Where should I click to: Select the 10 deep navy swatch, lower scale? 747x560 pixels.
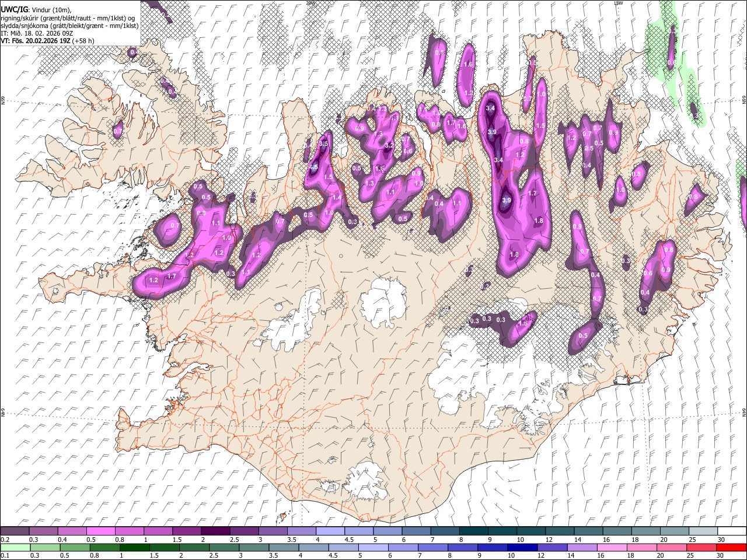522,547
